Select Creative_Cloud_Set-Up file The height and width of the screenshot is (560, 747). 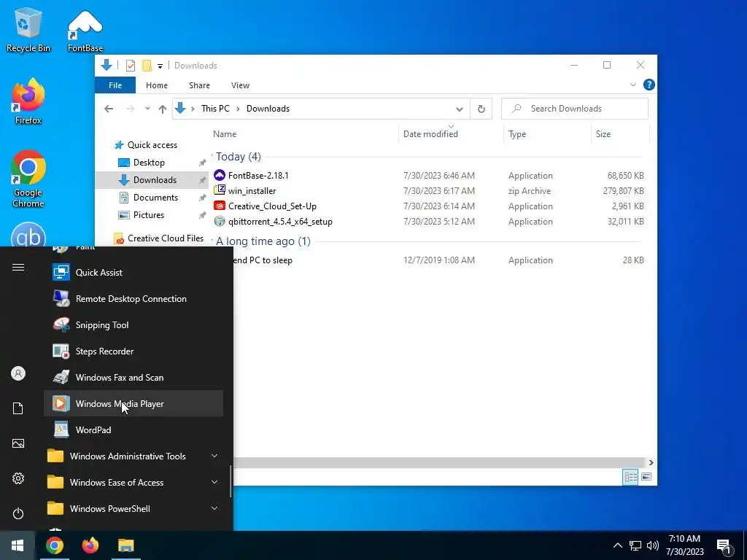click(x=272, y=206)
